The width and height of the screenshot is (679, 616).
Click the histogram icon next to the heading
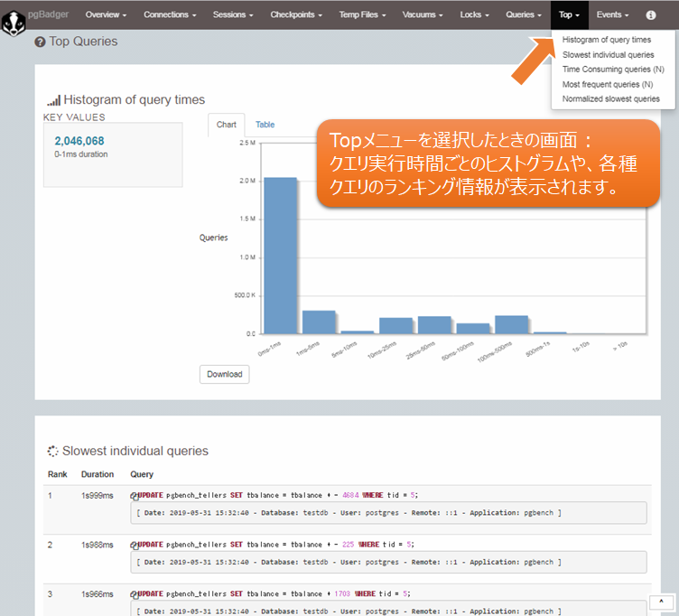(x=53, y=100)
